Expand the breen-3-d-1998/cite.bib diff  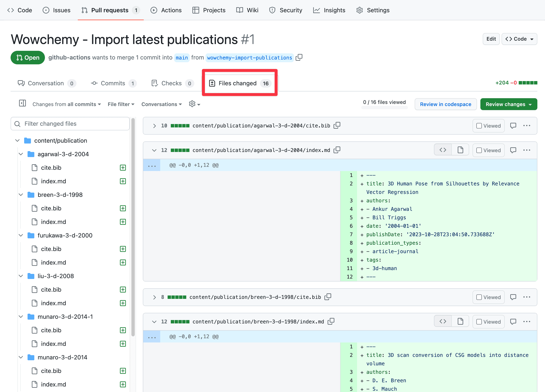tap(154, 297)
